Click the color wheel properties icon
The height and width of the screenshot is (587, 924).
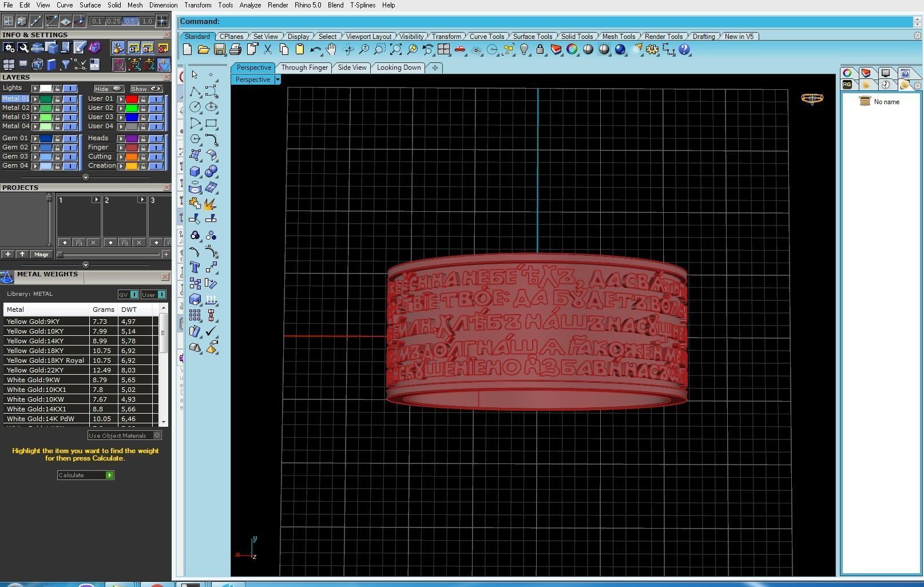(572, 50)
